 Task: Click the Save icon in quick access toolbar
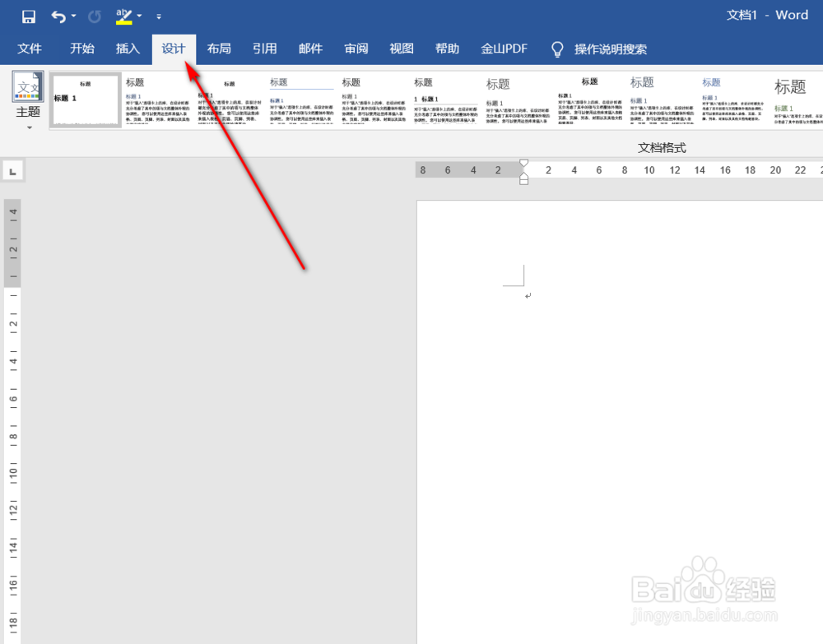[x=28, y=16]
